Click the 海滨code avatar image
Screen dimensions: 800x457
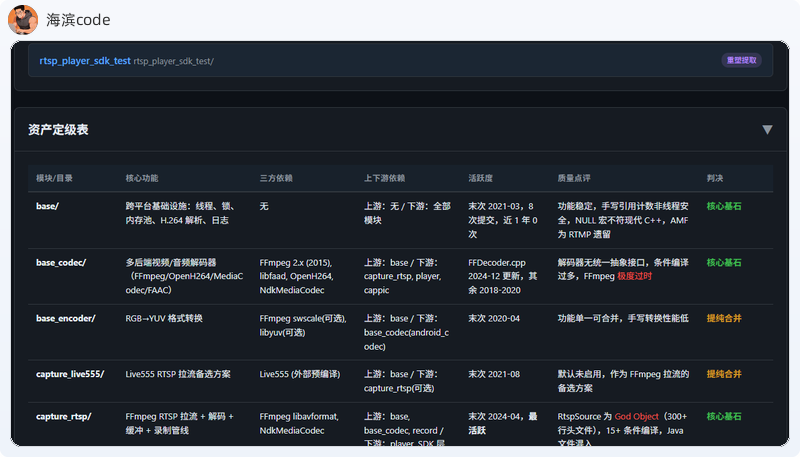pos(23,20)
